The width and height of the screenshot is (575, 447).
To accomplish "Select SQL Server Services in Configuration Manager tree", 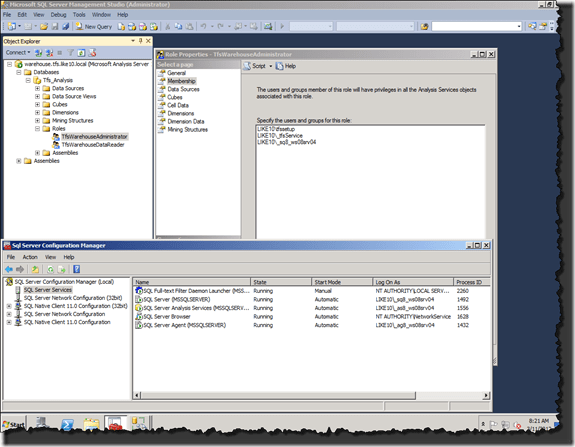I will (48, 290).
